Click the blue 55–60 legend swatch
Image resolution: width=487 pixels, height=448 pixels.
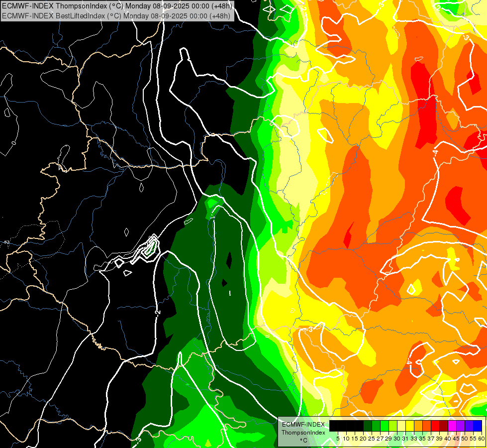tap(478, 426)
